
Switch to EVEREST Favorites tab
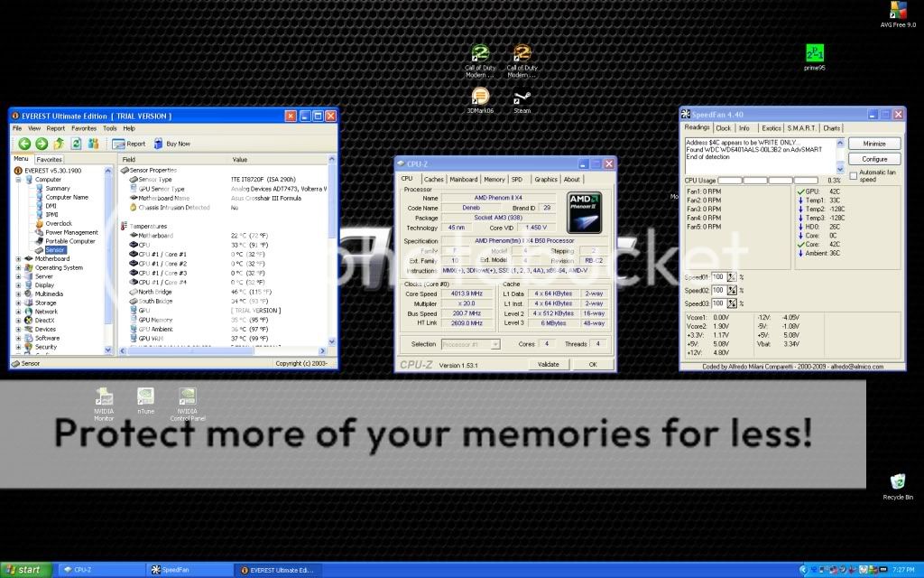49,159
